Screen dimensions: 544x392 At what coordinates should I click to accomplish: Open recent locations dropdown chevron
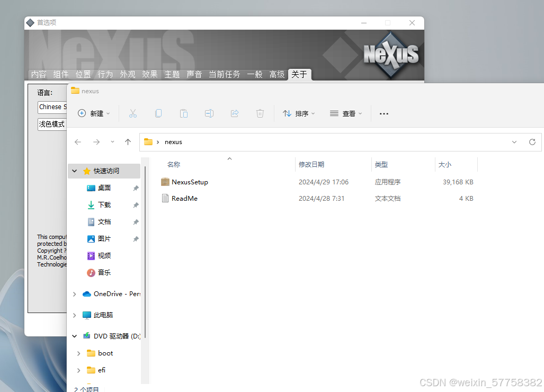[112, 142]
